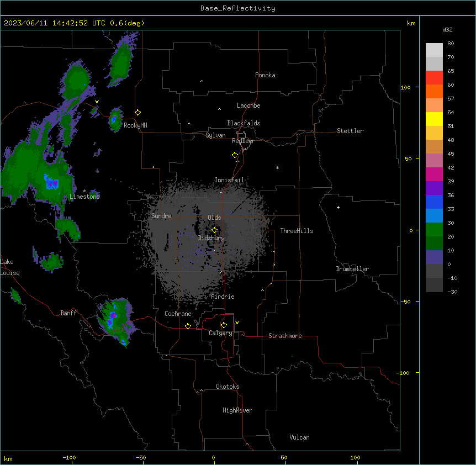The width and height of the screenshot is (476, 465).
Task: Click the yellow diamond marker below Cochrane
Action: point(188,326)
